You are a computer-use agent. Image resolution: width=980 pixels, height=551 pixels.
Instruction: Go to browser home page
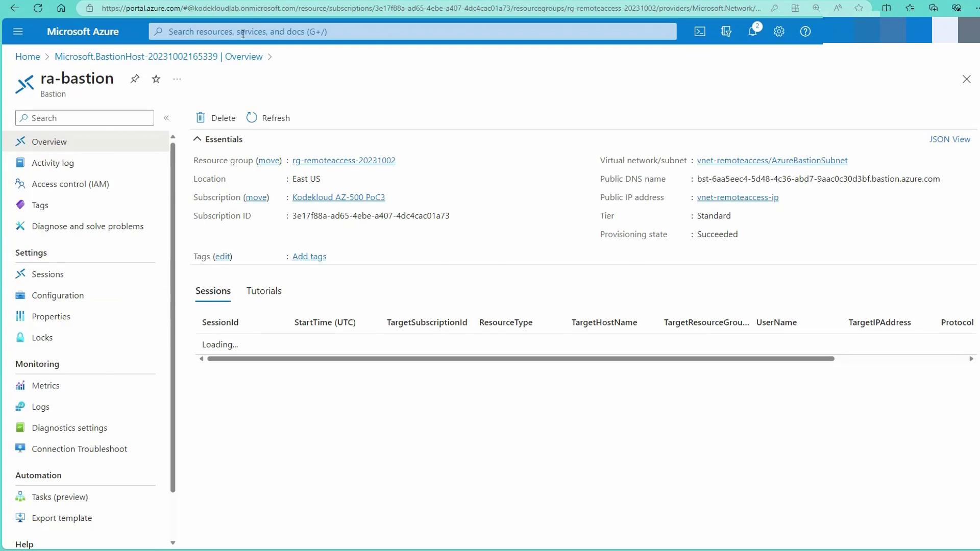click(x=61, y=8)
